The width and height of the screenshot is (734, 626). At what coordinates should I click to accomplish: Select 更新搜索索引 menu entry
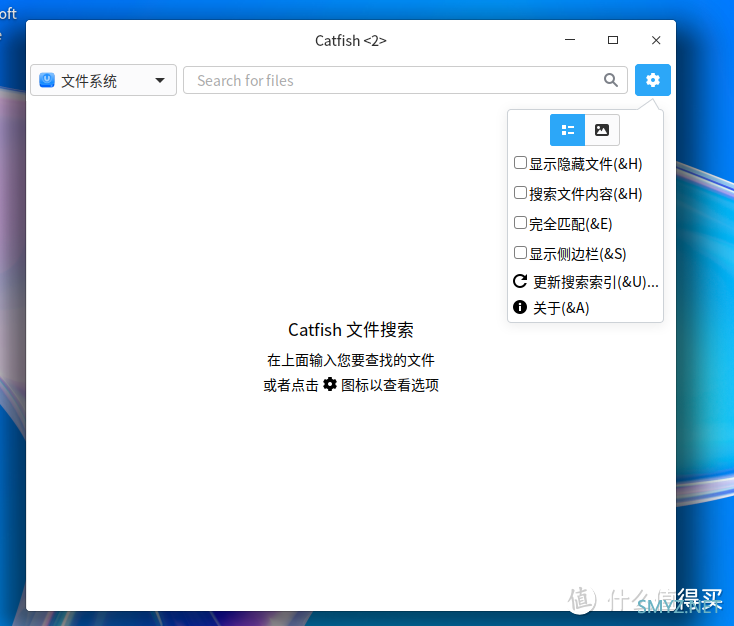586,282
